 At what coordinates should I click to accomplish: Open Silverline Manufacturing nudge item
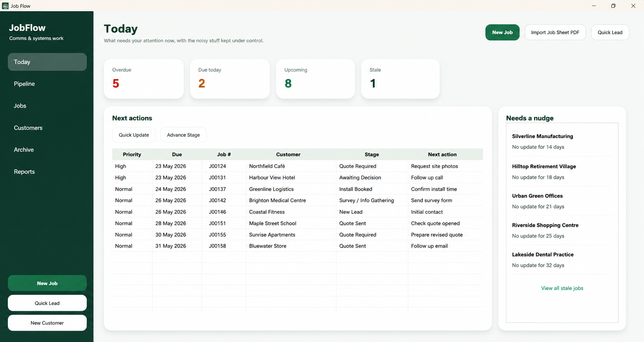pos(562,141)
